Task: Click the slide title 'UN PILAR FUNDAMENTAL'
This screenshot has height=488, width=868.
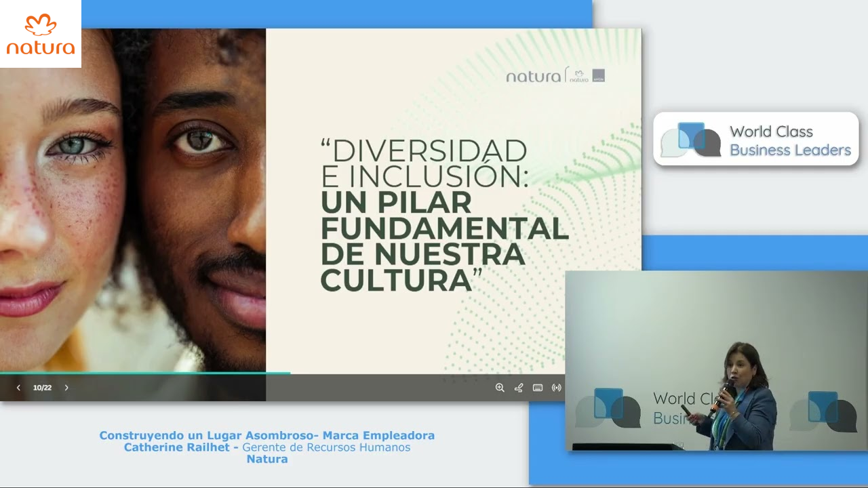Action: (x=444, y=216)
